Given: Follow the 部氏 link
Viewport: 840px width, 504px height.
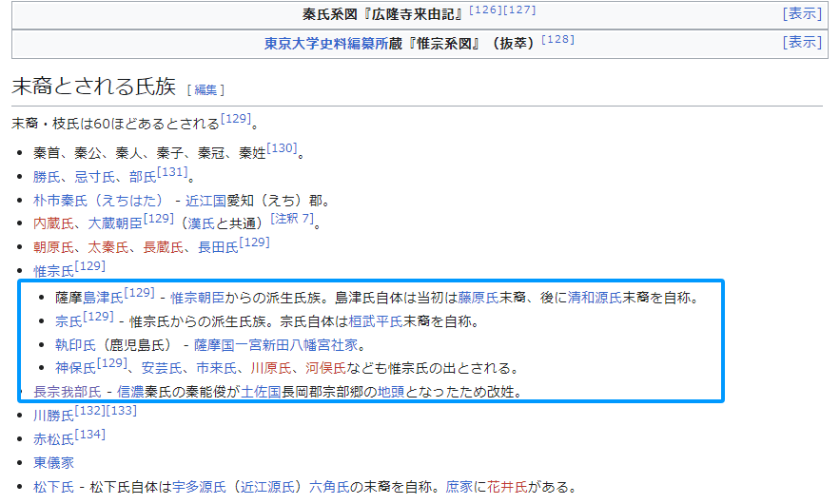Looking at the screenshot, I should [143, 177].
